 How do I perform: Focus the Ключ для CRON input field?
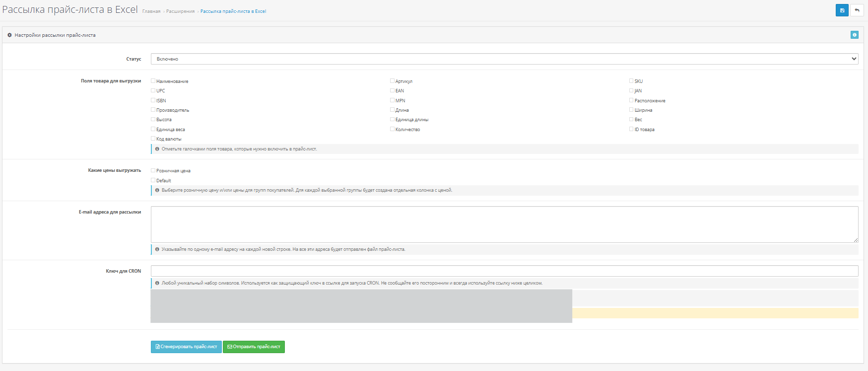pos(504,271)
